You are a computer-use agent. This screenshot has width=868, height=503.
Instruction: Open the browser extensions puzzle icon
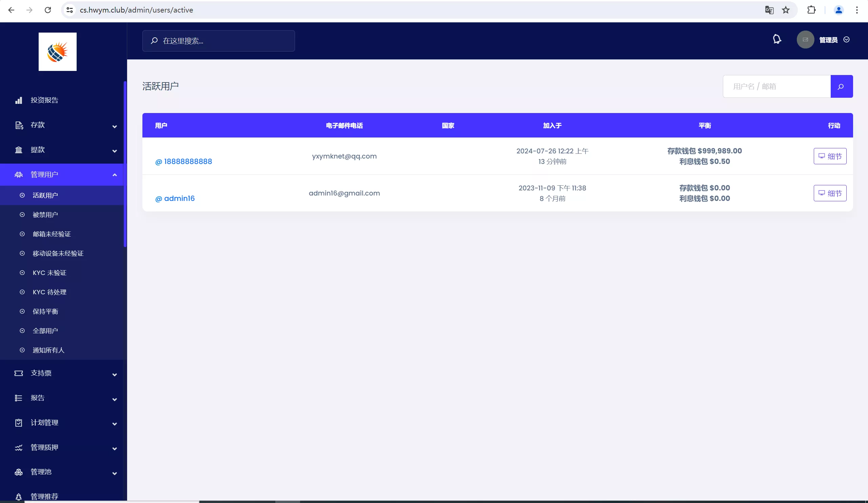click(x=811, y=10)
